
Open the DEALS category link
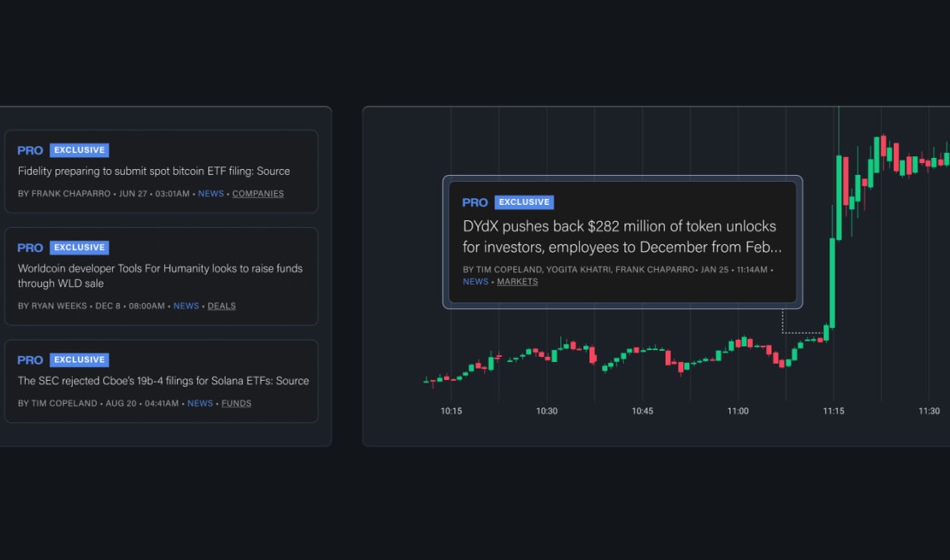[x=221, y=306]
